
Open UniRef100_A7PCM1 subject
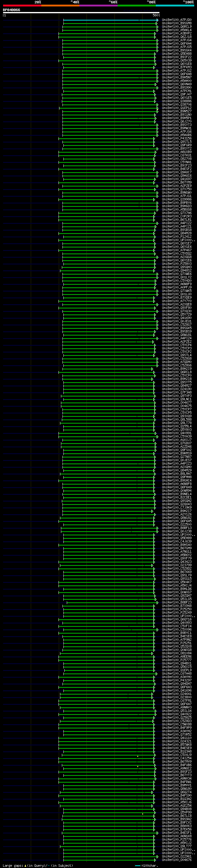(x=177, y=91)
